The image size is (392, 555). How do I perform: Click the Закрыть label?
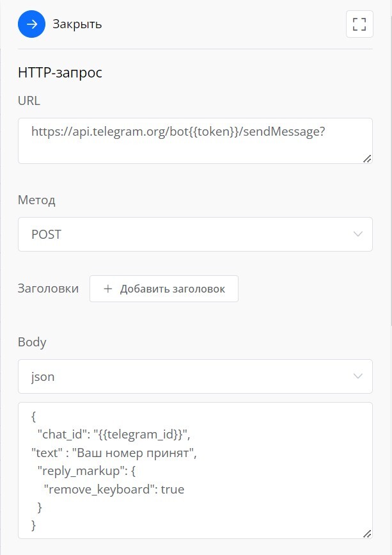[x=77, y=25]
